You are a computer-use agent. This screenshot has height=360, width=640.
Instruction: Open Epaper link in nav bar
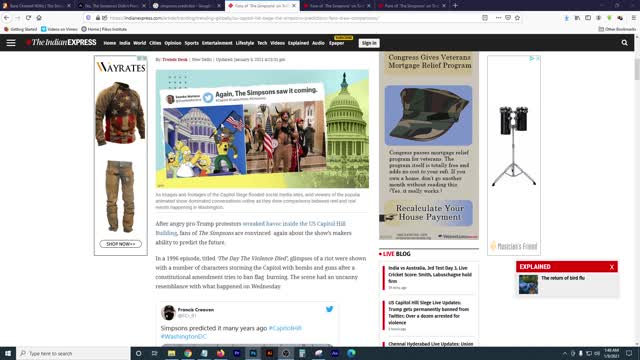click(x=337, y=43)
